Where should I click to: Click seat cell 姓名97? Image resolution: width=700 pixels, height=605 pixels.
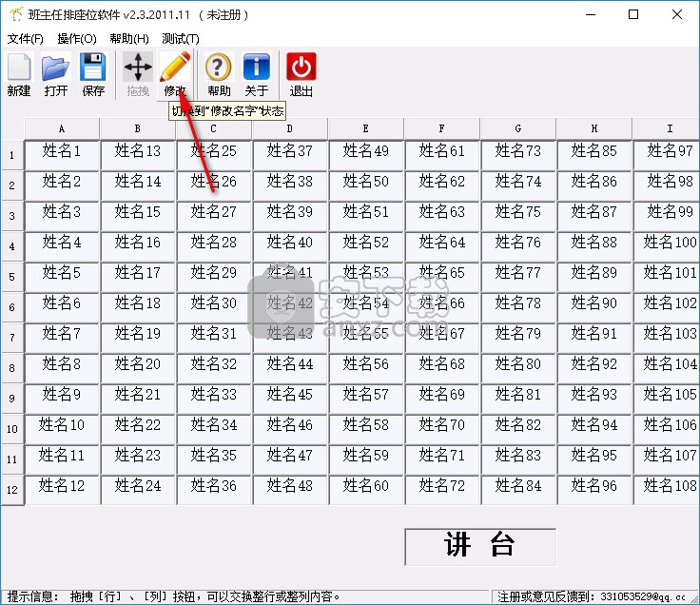coord(667,155)
